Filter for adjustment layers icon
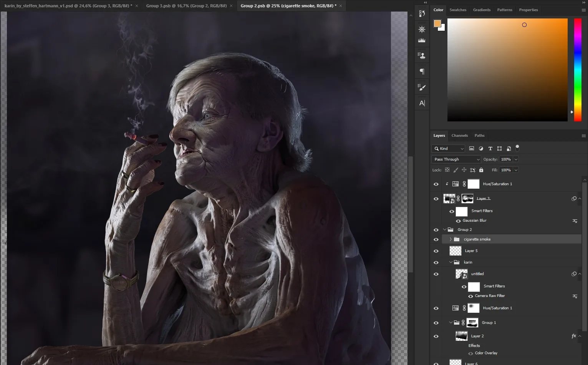Image resolution: width=588 pixels, height=365 pixels. 481,149
